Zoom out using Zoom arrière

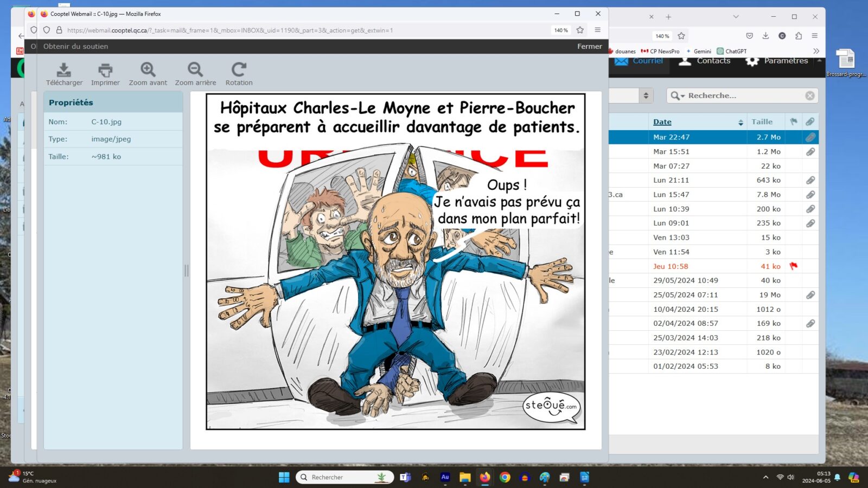tap(195, 69)
